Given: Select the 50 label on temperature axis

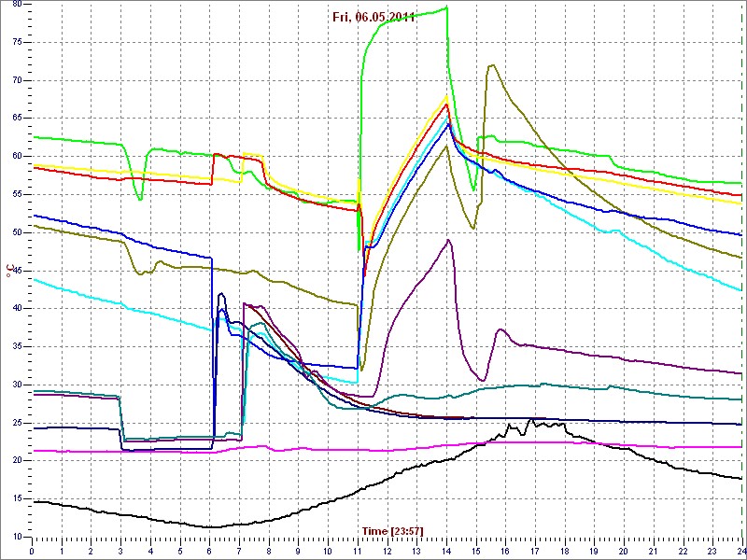Looking at the screenshot, I should pyautogui.click(x=18, y=232).
